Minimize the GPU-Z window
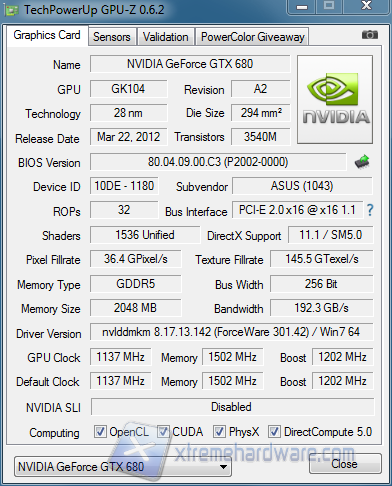Image resolution: width=392 pixels, height=486 pixels. tap(302, 7)
